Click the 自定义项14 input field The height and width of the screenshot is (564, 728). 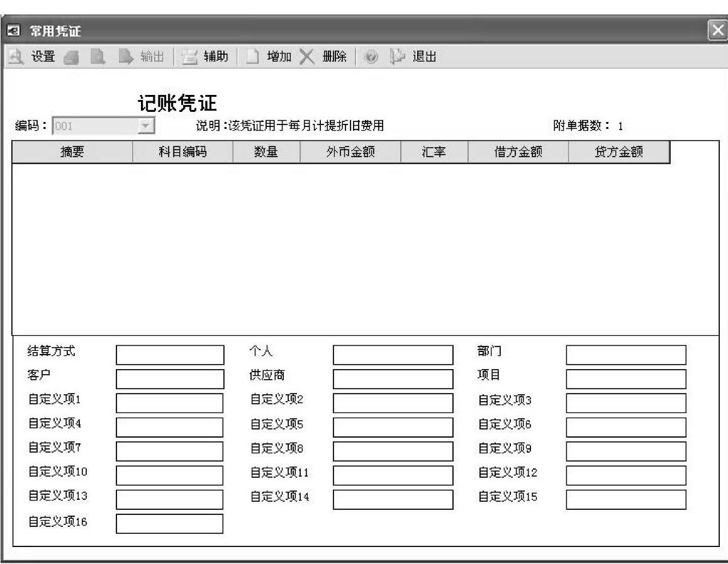(393, 499)
